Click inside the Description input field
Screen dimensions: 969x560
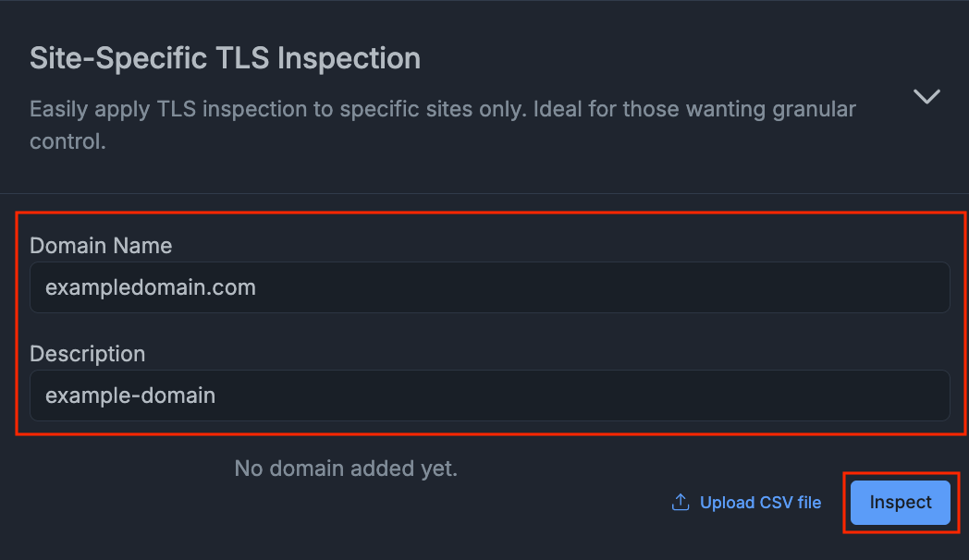pos(490,396)
